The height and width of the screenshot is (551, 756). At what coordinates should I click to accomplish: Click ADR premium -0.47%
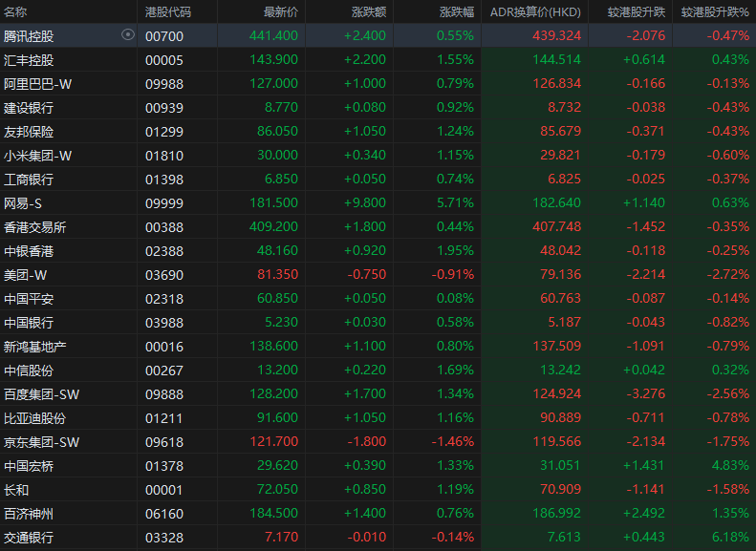[x=728, y=35]
